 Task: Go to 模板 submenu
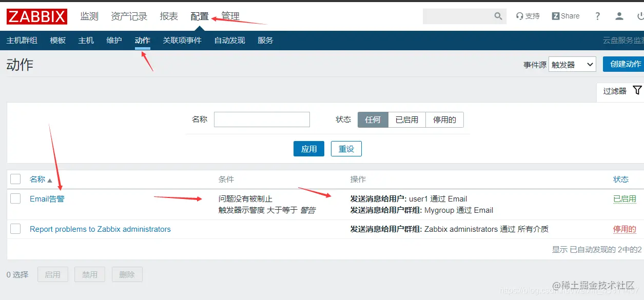(x=58, y=41)
